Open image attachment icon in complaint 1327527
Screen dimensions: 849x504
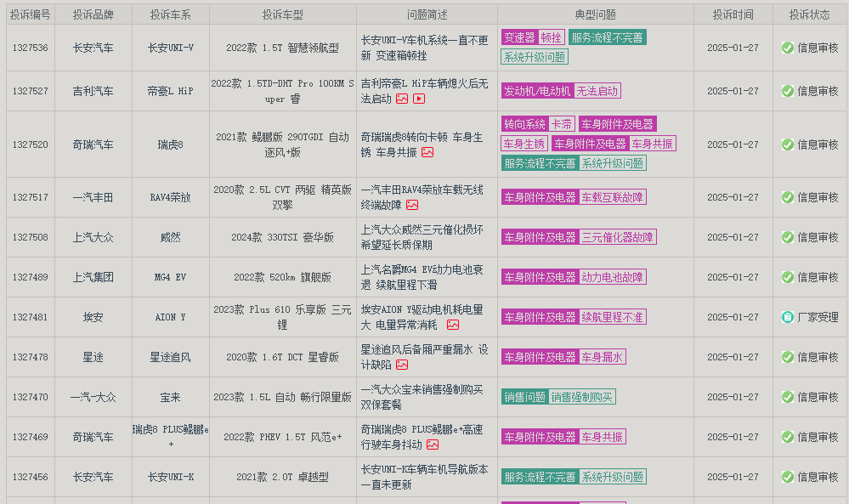[x=402, y=99]
